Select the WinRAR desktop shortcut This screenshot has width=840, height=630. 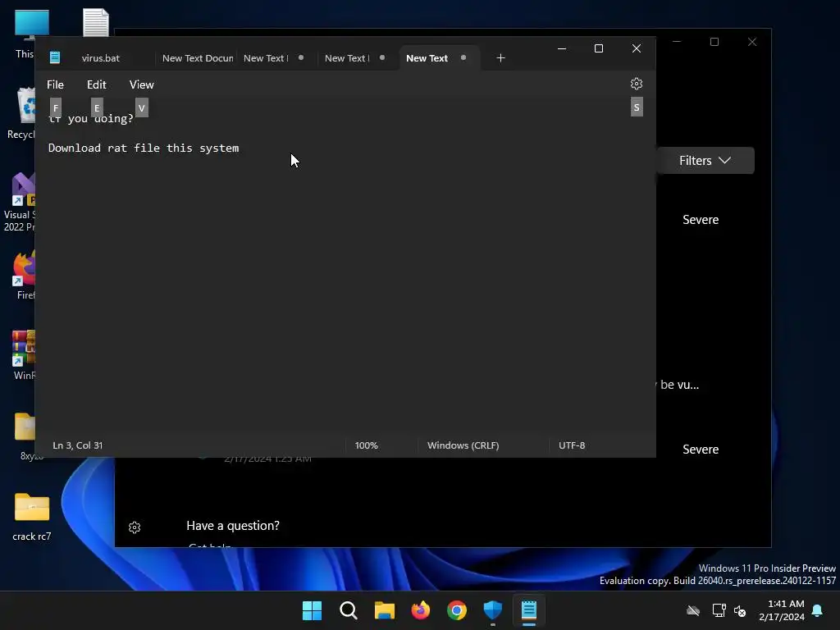coord(24,354)
